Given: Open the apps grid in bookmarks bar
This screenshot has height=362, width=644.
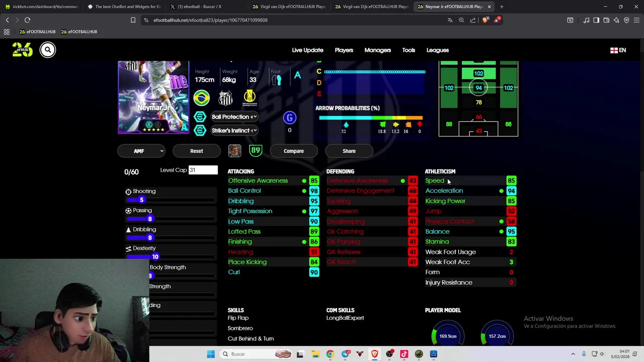Looking at the screenshot, I should pos(7,32).
